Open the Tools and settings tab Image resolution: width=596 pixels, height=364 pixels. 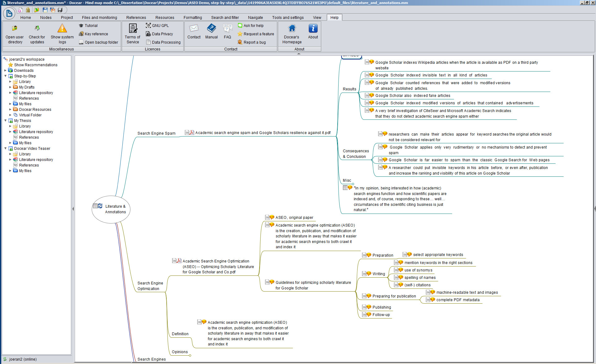point(288,18)
